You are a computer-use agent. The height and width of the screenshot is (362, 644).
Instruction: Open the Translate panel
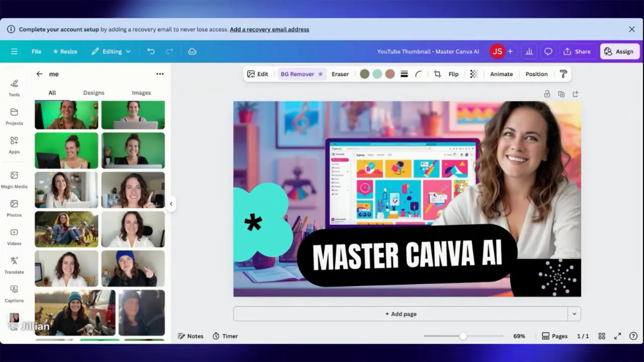(x=14, y=265)
